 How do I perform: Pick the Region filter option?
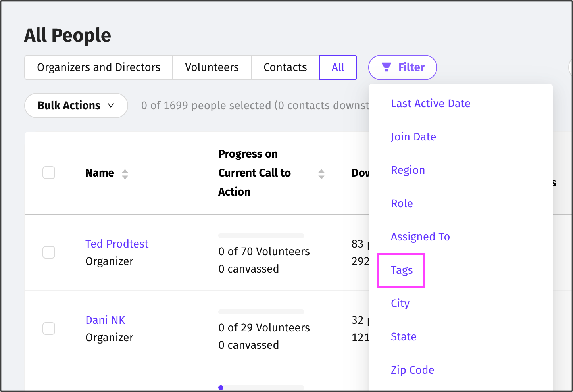pos(408,170)
